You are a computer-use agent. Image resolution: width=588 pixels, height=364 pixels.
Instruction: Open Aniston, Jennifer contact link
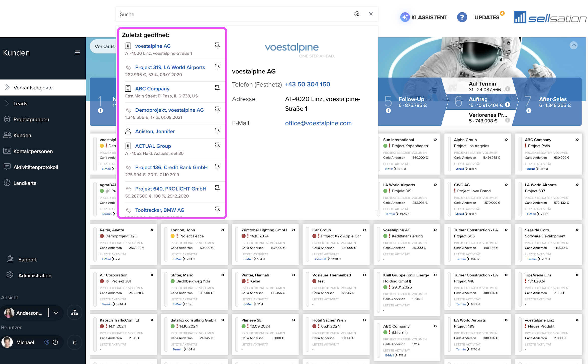point(155,131)
